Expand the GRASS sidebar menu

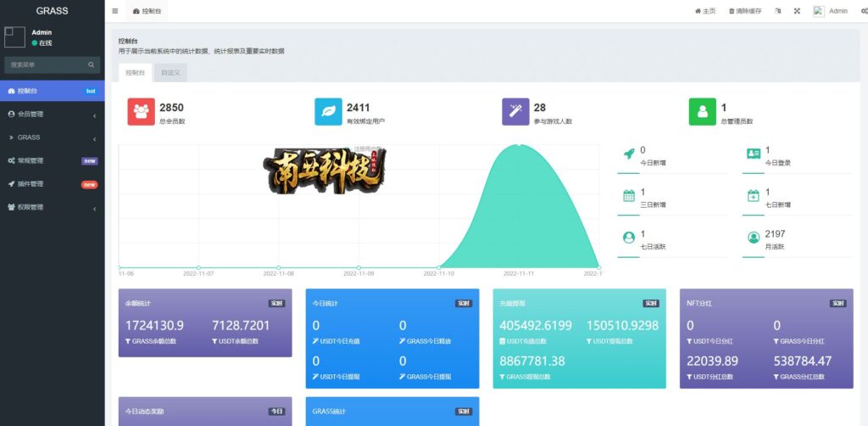coord(52,137)
